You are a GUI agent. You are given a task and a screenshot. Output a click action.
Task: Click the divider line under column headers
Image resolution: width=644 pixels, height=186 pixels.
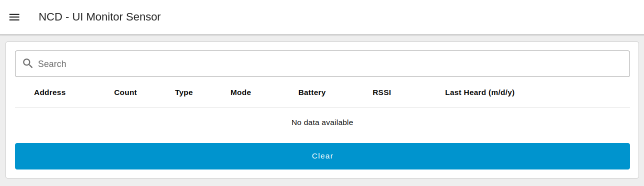322,107
